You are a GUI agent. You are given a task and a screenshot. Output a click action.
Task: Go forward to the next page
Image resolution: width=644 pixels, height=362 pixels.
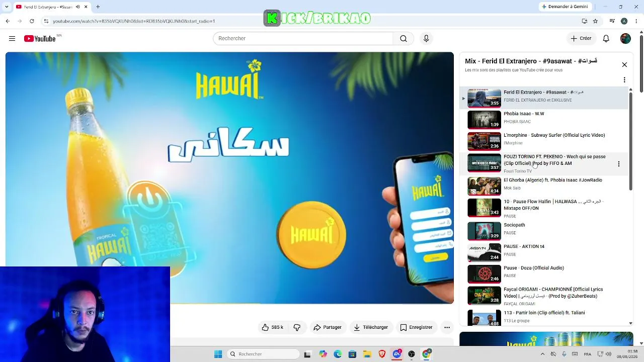coord(20,21)
